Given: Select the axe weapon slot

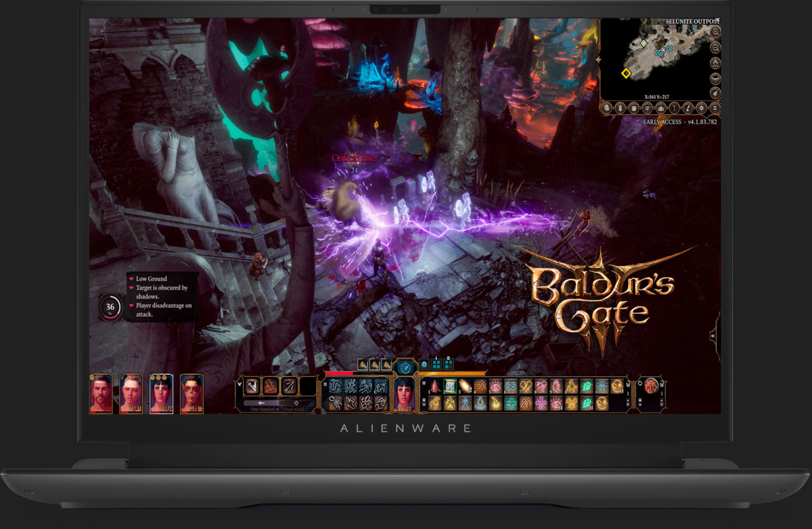Looking at the screenshot, I should (252, 386).
